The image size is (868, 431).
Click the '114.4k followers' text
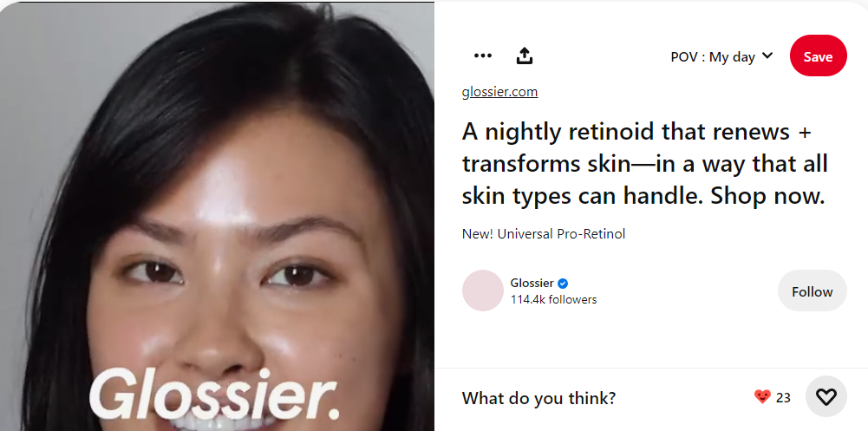(553, 300)
